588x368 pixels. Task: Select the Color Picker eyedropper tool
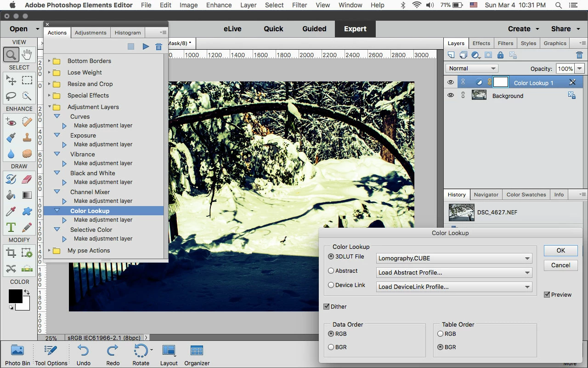pos(11,211)
